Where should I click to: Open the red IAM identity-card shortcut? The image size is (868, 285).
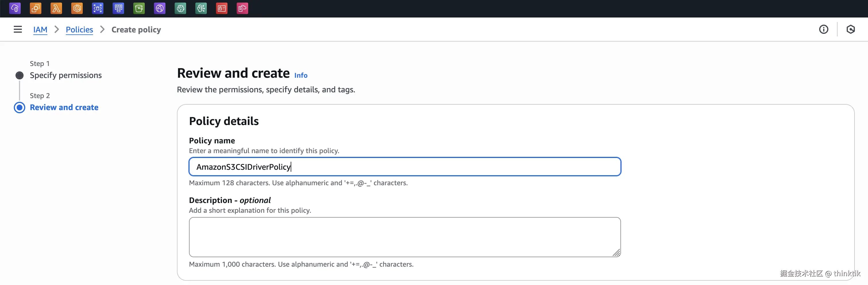222,8
